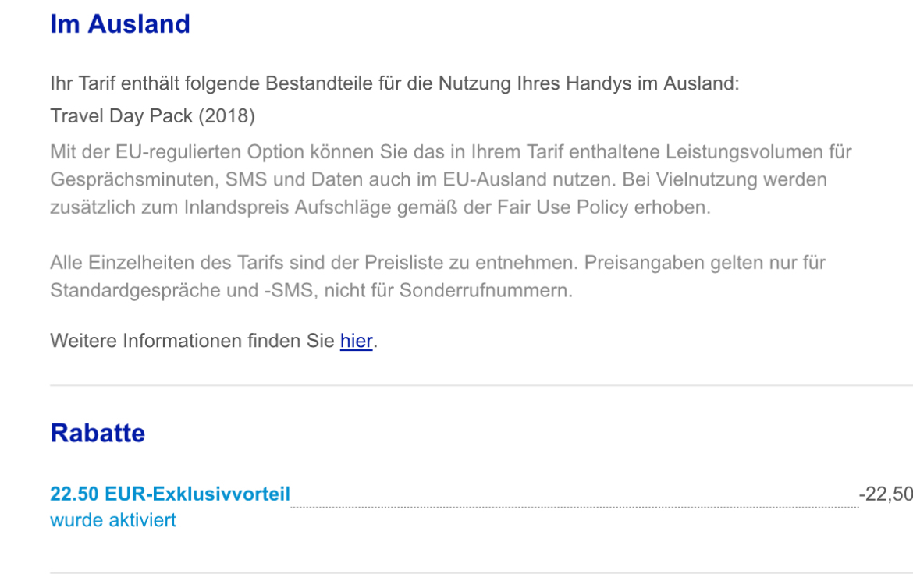
Task: Click the -22,50 discount amount
Action: tap(886, 494)
